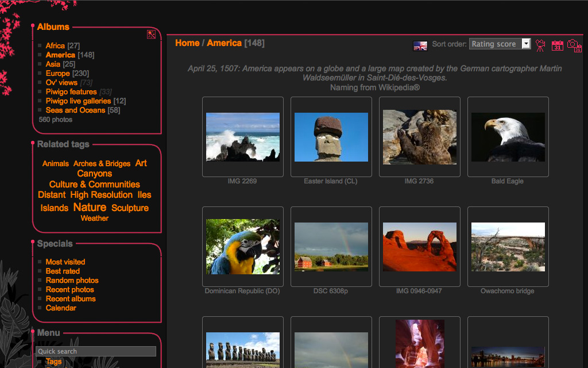Click the magic wand icon in Albums
This screenshot has height=368, width=588.
[x=151, y=34]
